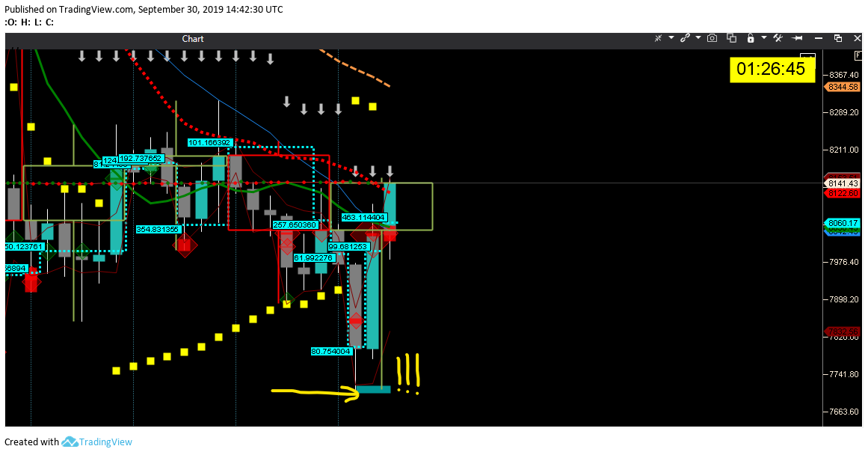
Task: Take a chart snapshot with the camera icon
Action: click(712, 38)
